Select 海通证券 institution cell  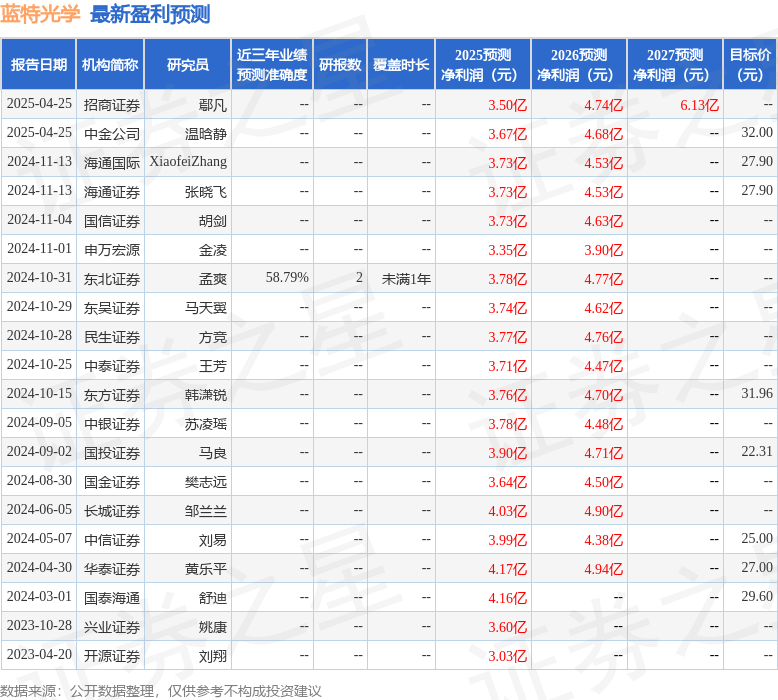[112, 191]
